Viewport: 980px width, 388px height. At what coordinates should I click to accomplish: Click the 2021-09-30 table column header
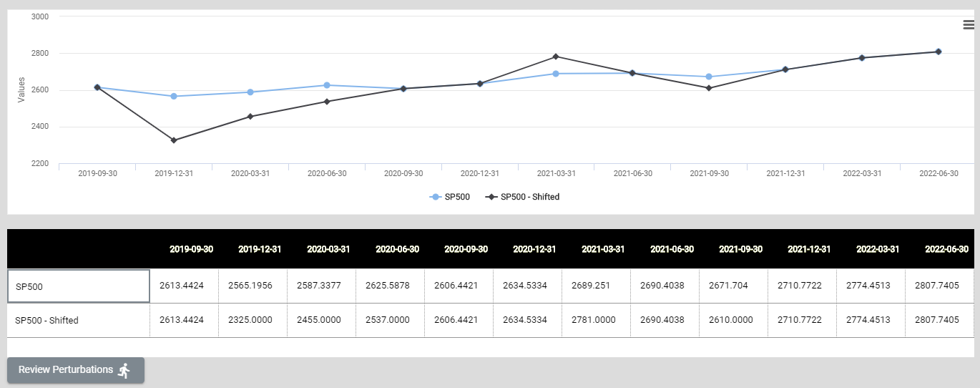pos(740,249)
